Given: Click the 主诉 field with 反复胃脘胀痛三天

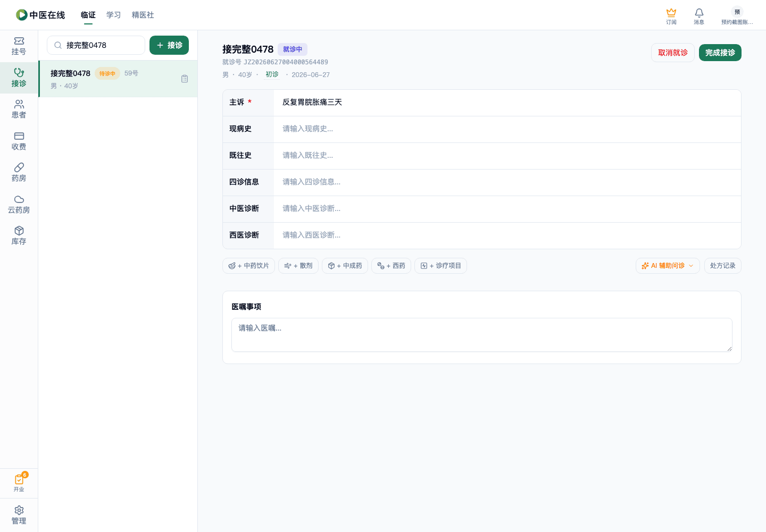Looking at the screenshot, I should click(x=507, y=102).
